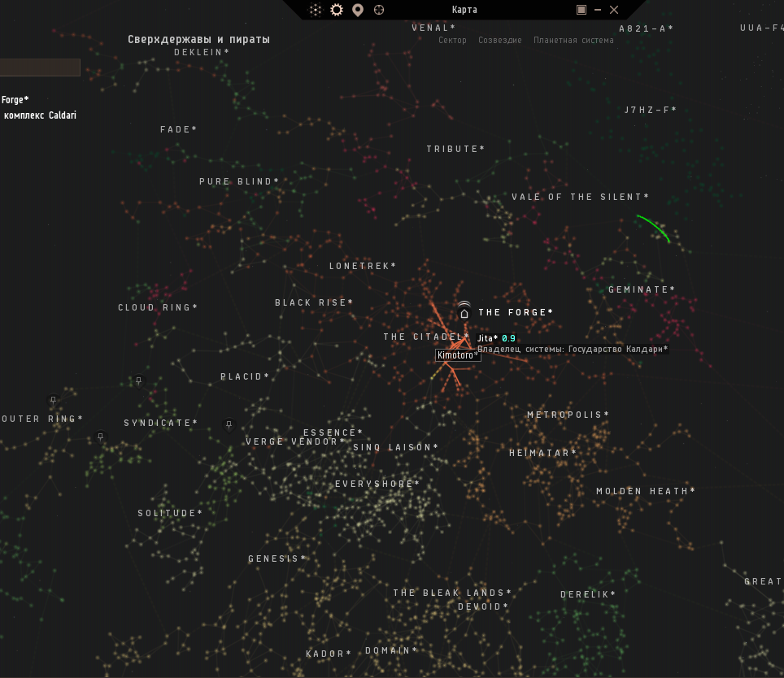Select GEMINATE region label
Image resolution: width=784 pixels, height=678 pixels.
(642, 289)
